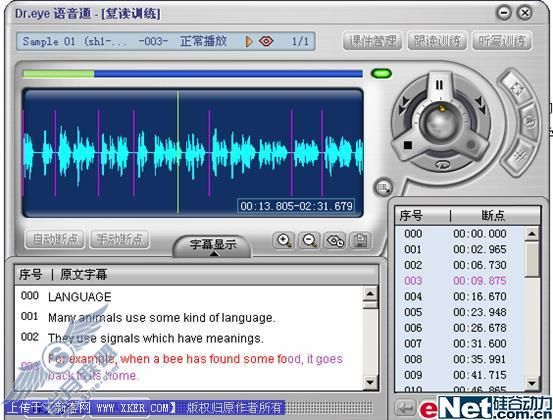
Task: Click the green played portion of progress bar
Action: 59,74
